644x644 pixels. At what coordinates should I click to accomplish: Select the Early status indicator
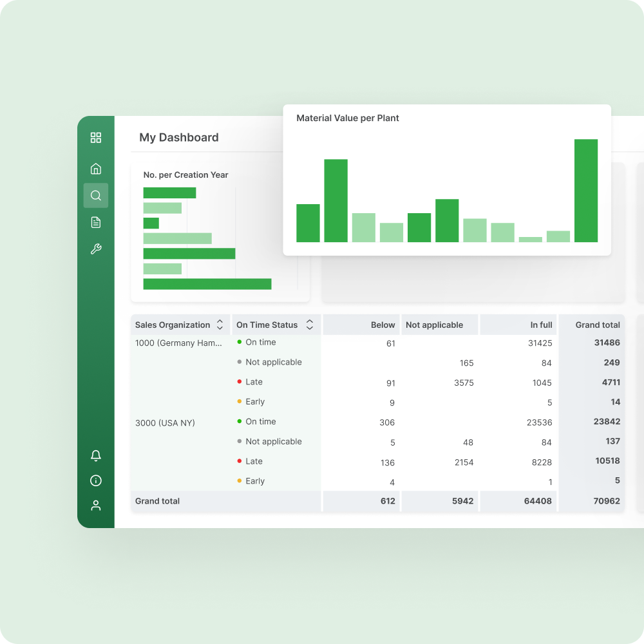coord(239,401)
